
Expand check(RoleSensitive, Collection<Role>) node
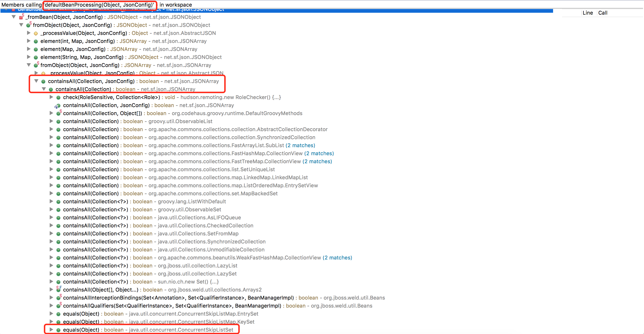click(51, 97)
